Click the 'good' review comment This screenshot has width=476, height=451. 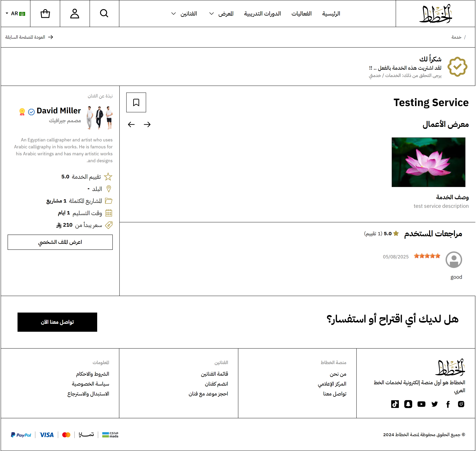pyautogui.click(x=456, y=277)
